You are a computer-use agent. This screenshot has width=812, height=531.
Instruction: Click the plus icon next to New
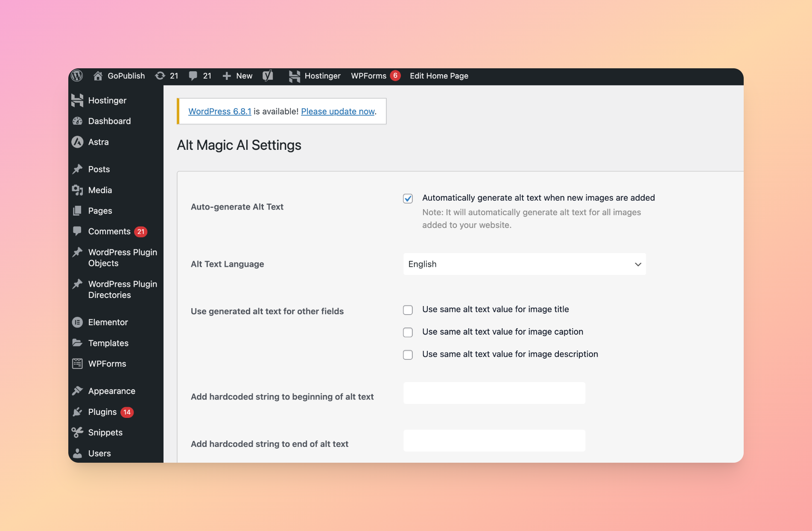[x=227, y=76]
